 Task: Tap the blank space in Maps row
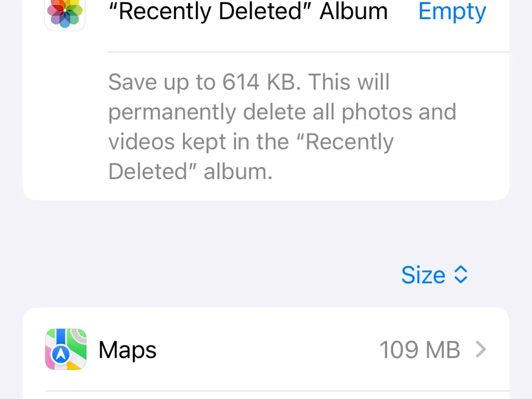pyautogui.click(x=266, y=350)
